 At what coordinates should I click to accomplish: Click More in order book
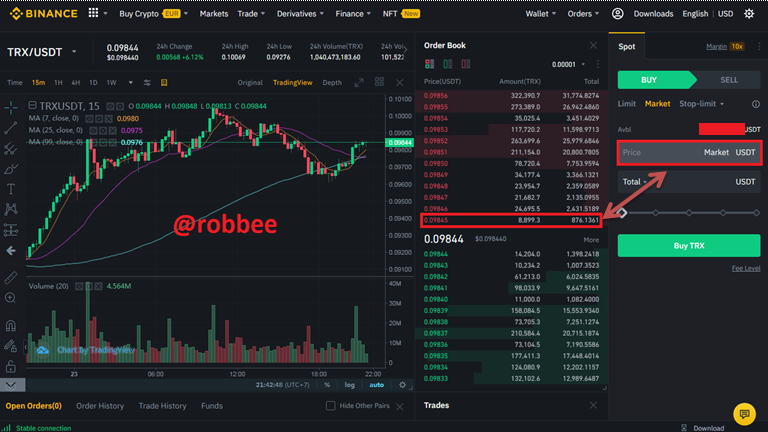591,240
